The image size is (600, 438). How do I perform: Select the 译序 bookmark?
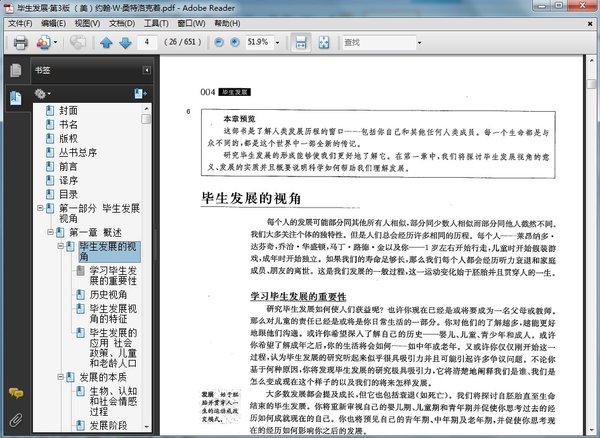(x=68, y=180)
